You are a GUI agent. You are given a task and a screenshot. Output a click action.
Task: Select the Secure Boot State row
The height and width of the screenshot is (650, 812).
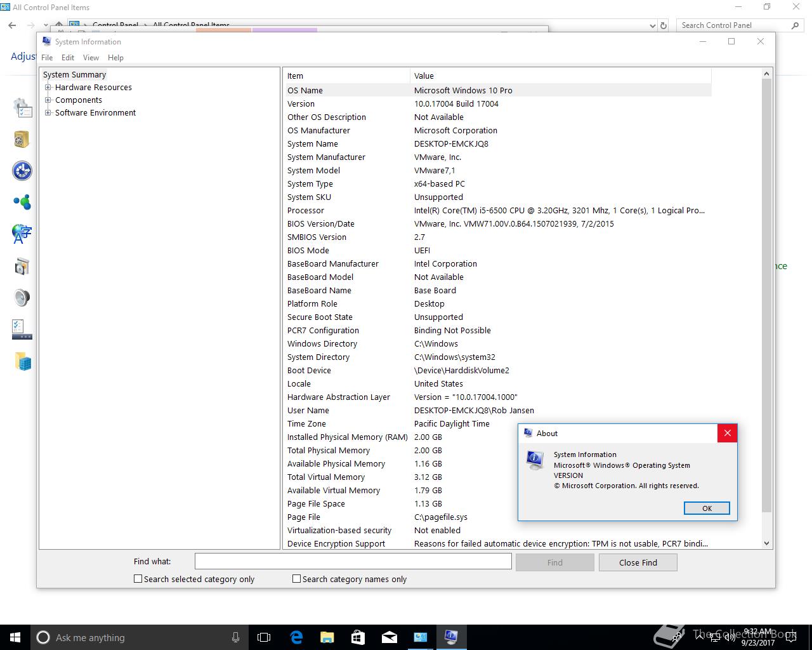coord(497,317)
